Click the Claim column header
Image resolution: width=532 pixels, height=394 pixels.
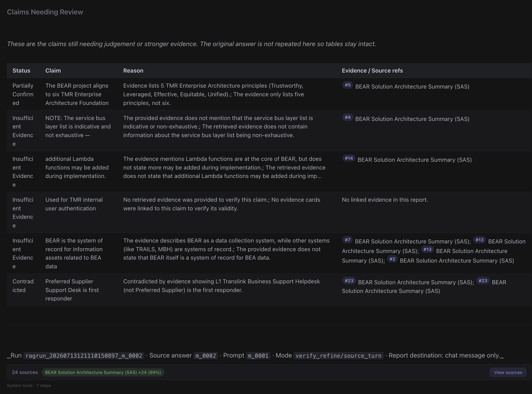pos(53,71)
